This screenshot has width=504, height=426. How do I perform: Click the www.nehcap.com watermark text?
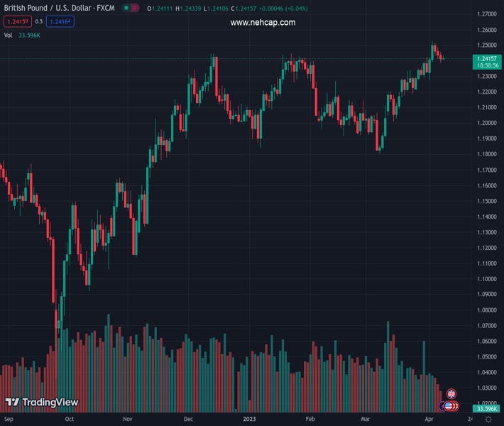(x=263, y=23)
